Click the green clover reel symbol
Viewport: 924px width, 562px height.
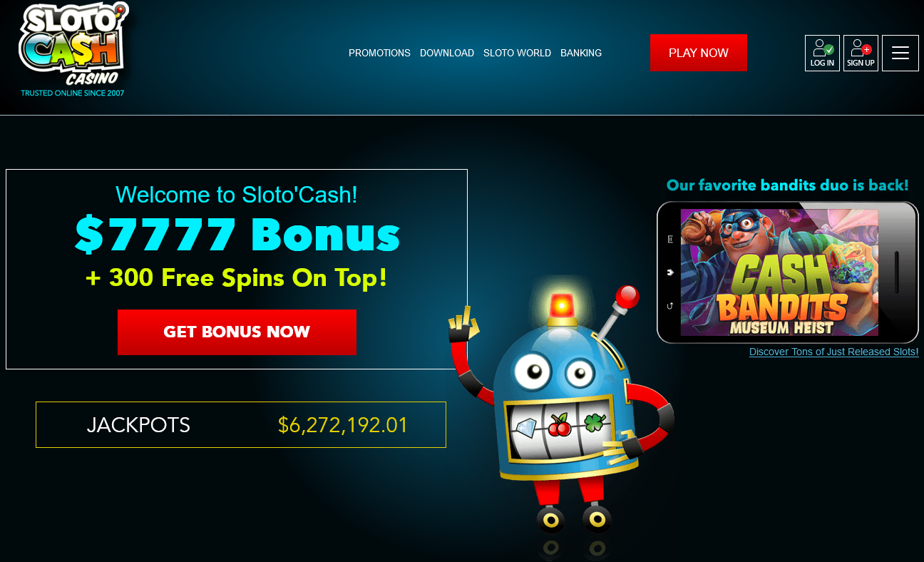(x=593, y=422)
